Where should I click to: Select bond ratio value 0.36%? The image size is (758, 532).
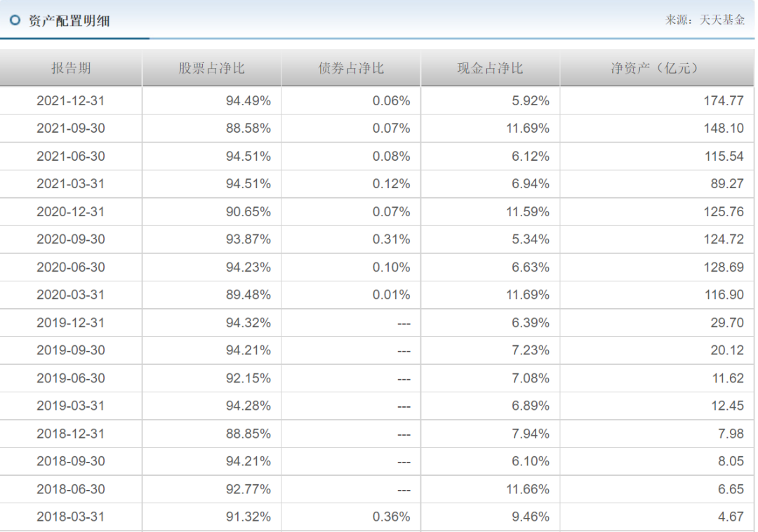[x=391, y=517]
